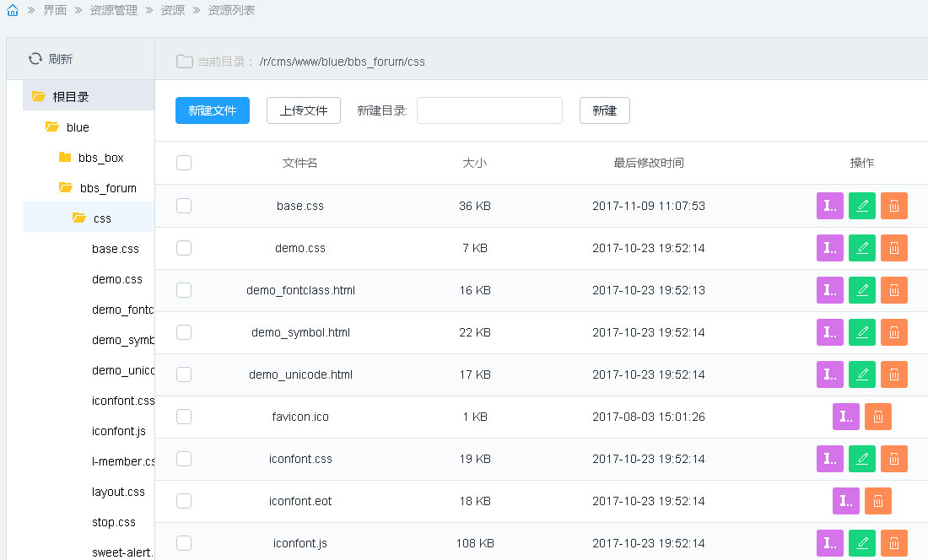The image size is (928, 560).
Task: Go to 资源列表 in the breadcrumb
Action: coord(231,10)
